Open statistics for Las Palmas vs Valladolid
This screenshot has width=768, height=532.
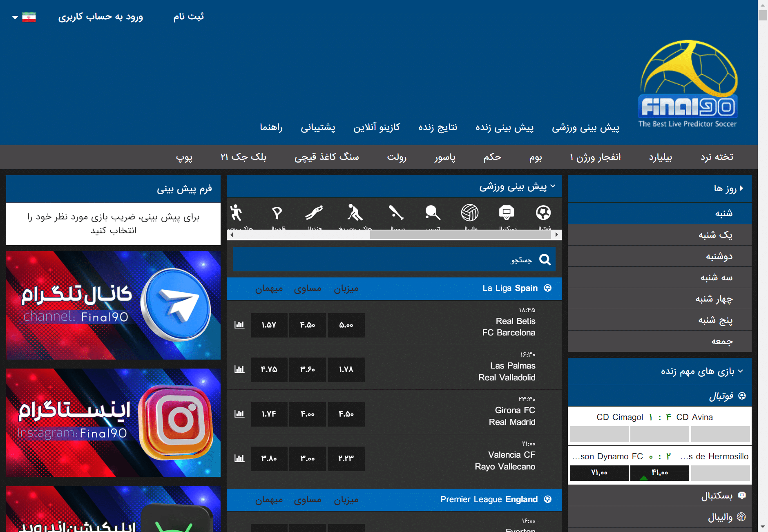pyautogui.click(x=239, y=369)
